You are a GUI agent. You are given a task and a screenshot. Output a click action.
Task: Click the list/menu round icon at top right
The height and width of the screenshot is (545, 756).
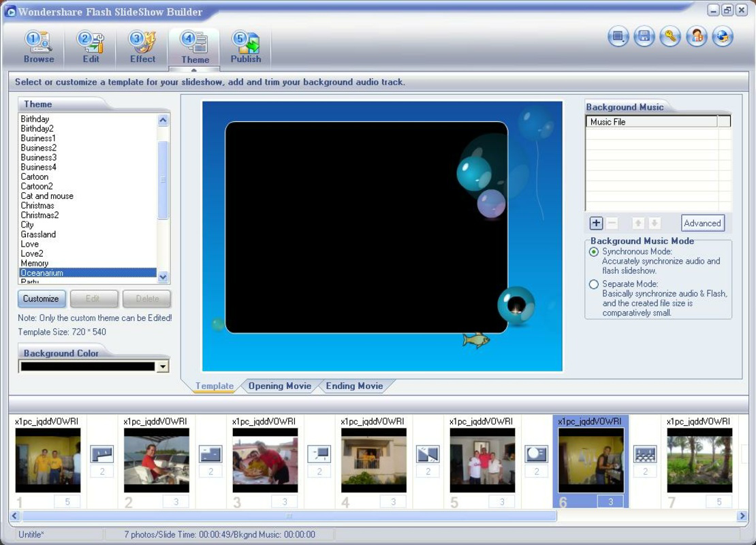[x=618, y=37]
